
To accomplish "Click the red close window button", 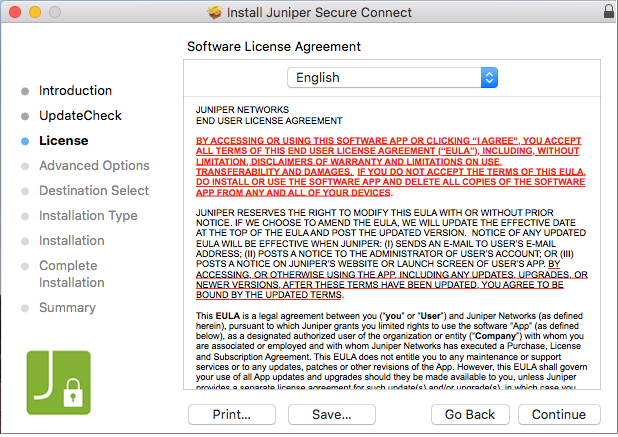I will [18, 13].
